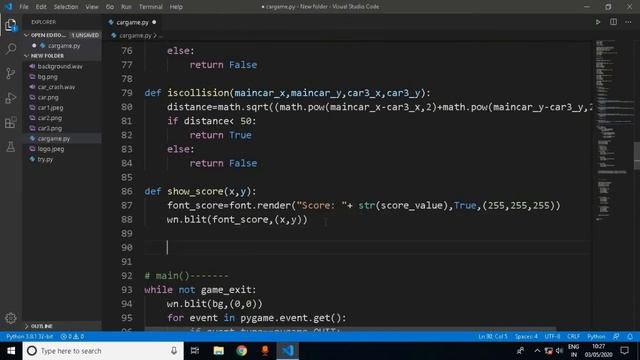Click the errors and warnings status indicator
The width and height of the screenshot is (640, 360).
72,336
